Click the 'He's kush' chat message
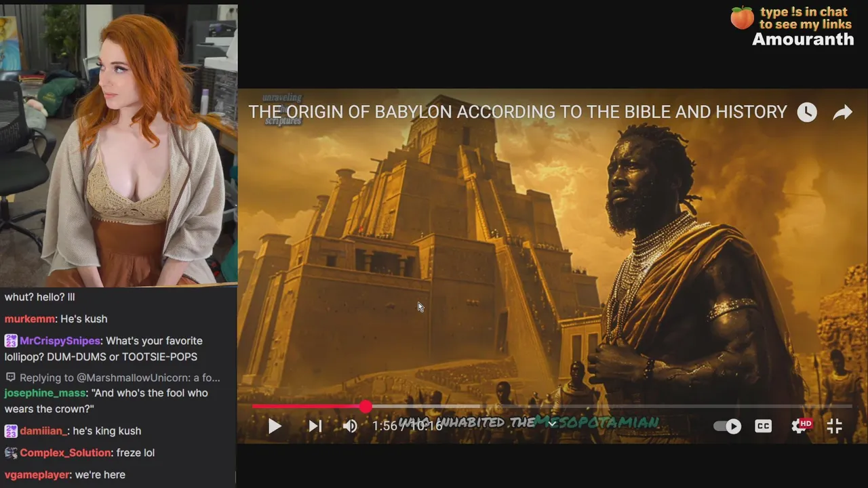Screen dimensions: 868x488 [84, 319]
